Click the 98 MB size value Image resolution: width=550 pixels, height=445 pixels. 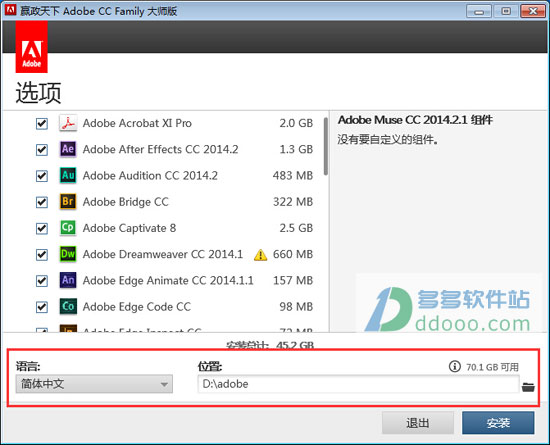click(x=296, y=306)
